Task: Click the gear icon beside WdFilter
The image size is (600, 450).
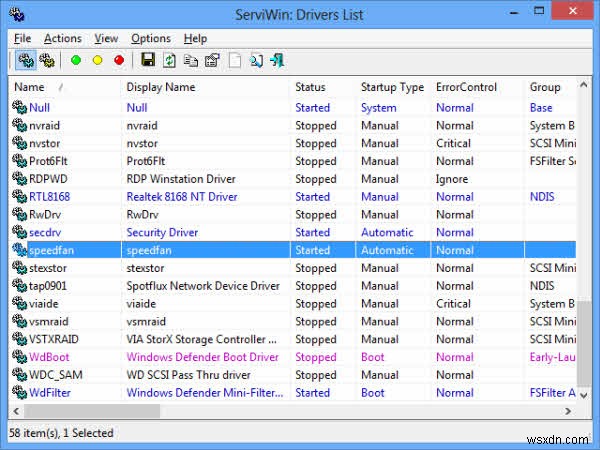Action: [19, 392]
